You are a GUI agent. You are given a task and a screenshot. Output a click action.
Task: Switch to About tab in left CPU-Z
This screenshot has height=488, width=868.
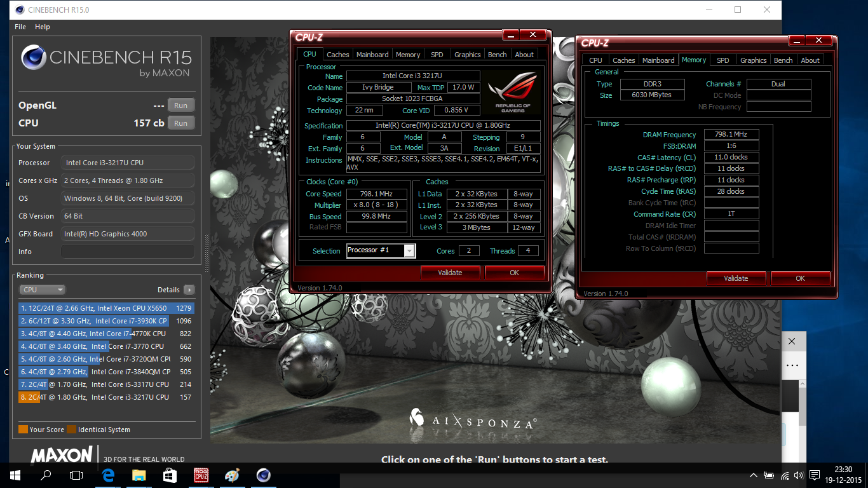click(524, 55)
